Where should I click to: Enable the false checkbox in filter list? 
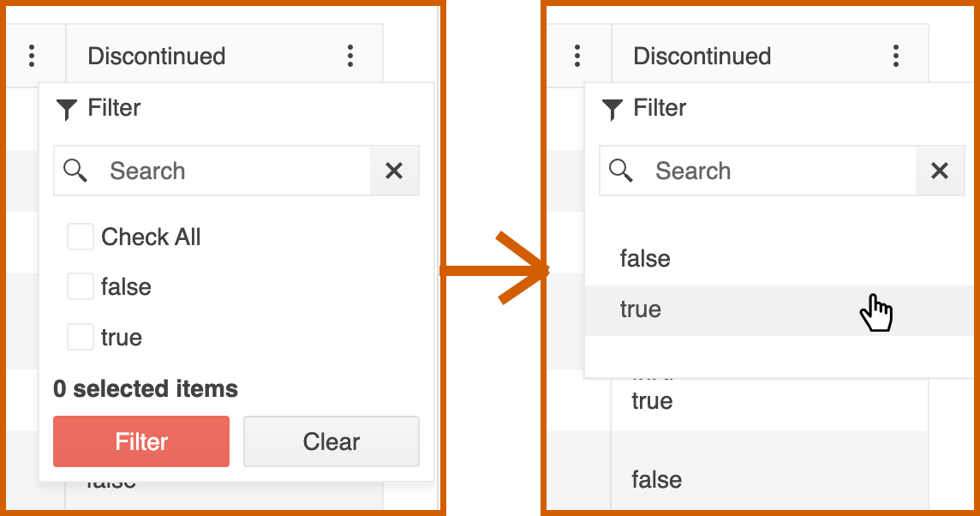pyautogui.click(x=81, y=287)
